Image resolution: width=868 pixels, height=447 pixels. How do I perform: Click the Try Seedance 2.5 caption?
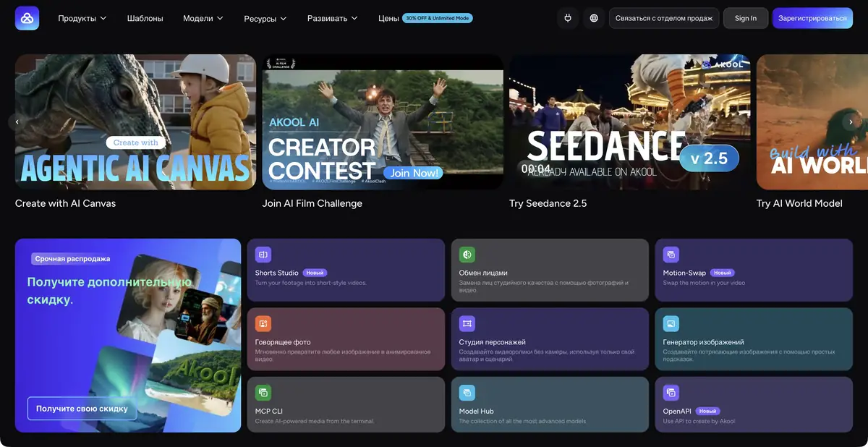(548, 203)
